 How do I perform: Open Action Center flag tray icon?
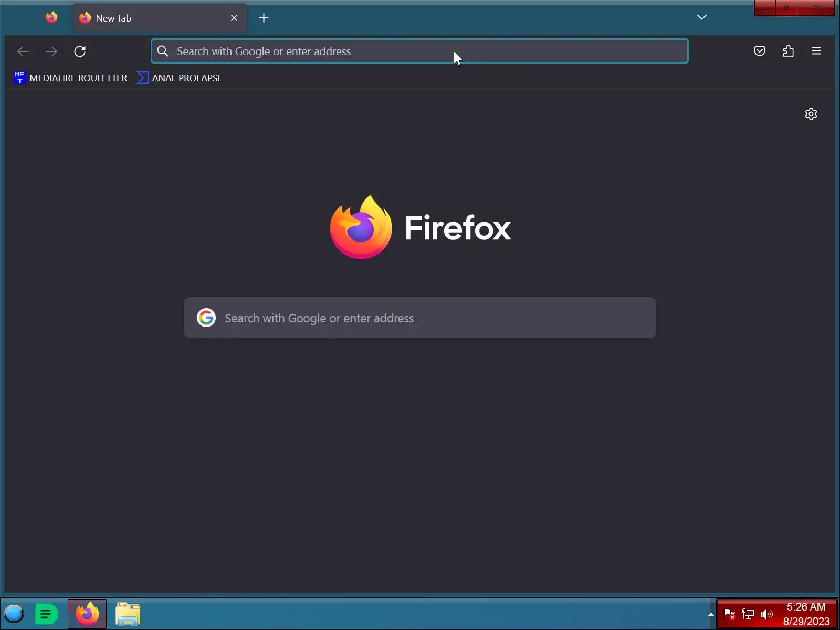click(x=729, y=614)
